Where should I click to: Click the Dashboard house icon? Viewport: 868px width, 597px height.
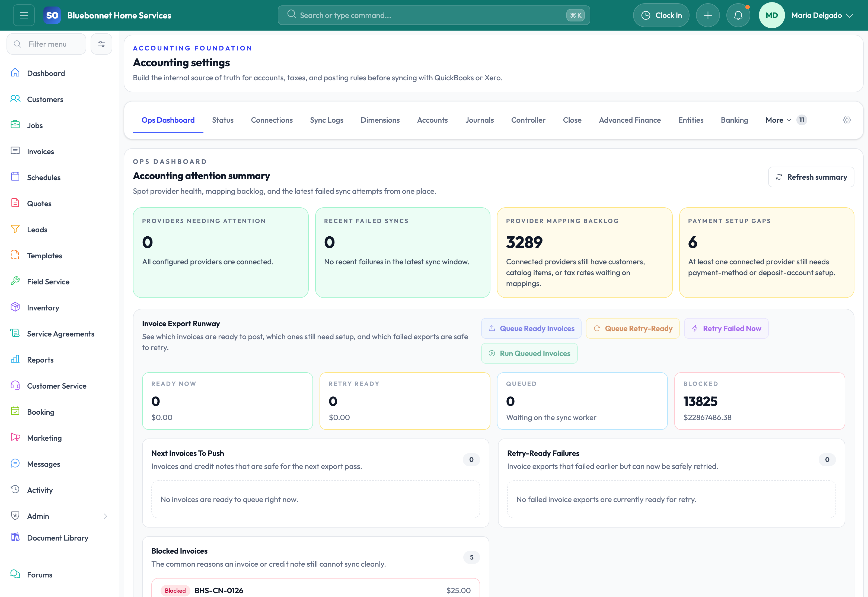[x=15, y=72]
